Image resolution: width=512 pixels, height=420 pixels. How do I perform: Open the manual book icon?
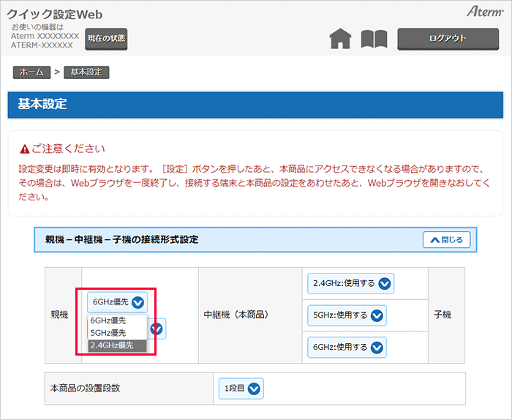point(374,39)
